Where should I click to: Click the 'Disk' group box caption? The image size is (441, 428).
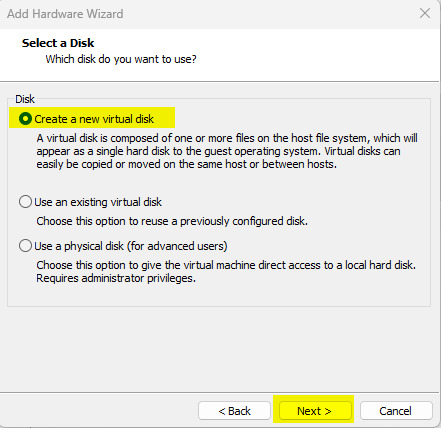coord(25,99)
